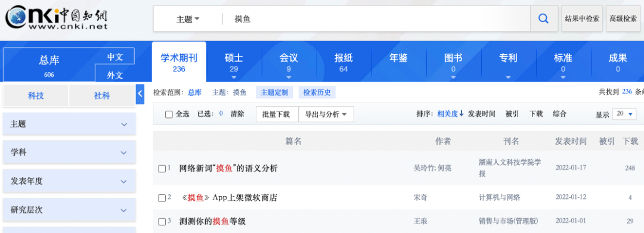Click the 总库 link in 检索范围
644x233 pixels.
coord(194,92)
